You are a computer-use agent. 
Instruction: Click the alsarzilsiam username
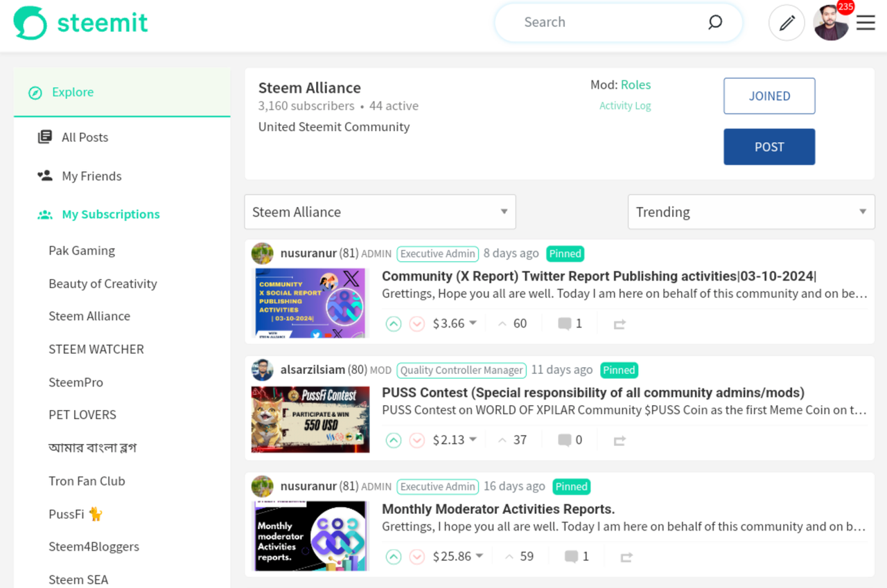pos(313,370)
